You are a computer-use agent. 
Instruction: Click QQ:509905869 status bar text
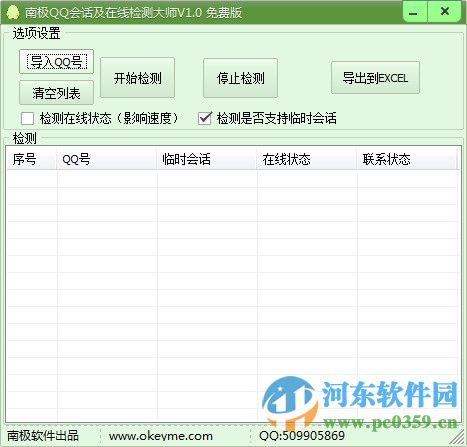click(302, 436)
